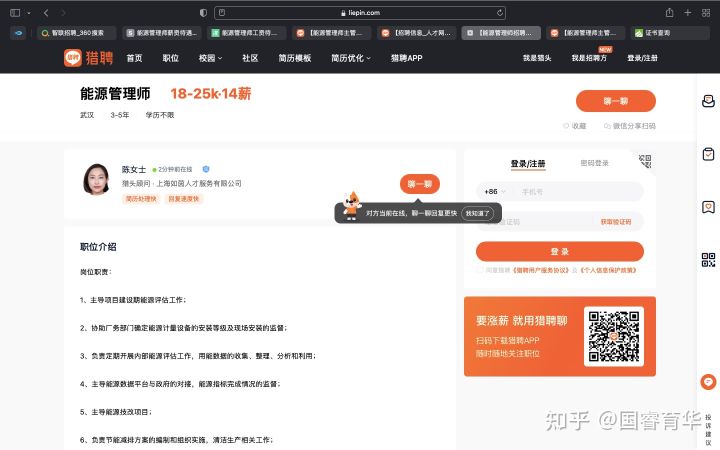Open the 职位 navigation item
The width and height of the screenshot is (720, 450).
(x=170, y=58)
